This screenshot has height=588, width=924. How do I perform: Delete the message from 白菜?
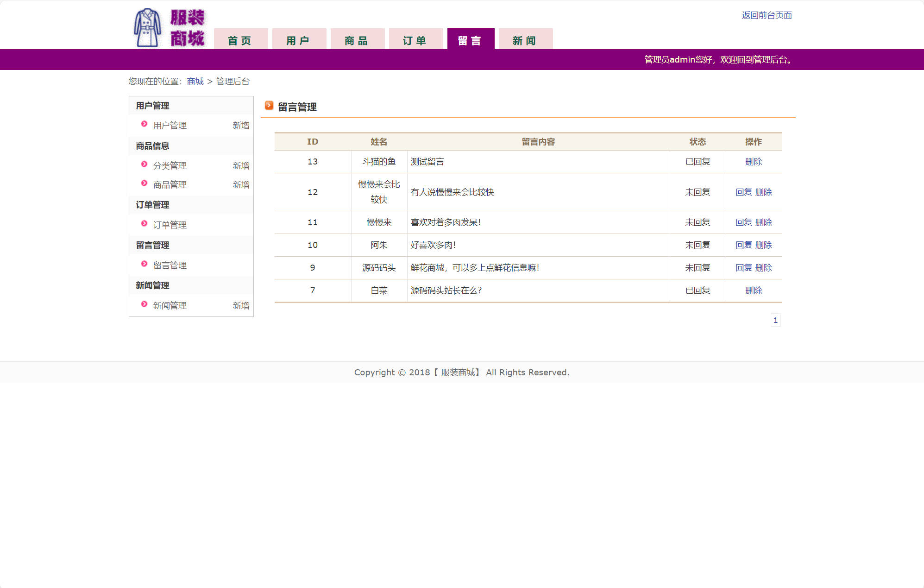point(754,291)
